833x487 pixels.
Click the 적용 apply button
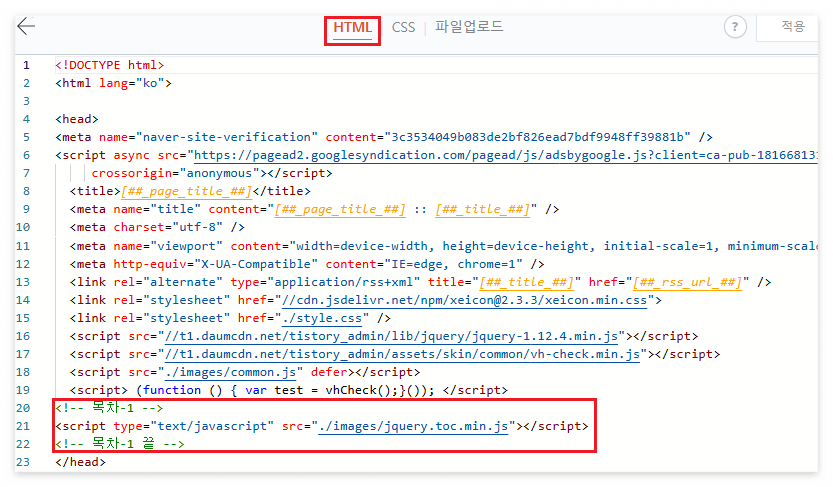coord(792,26)
